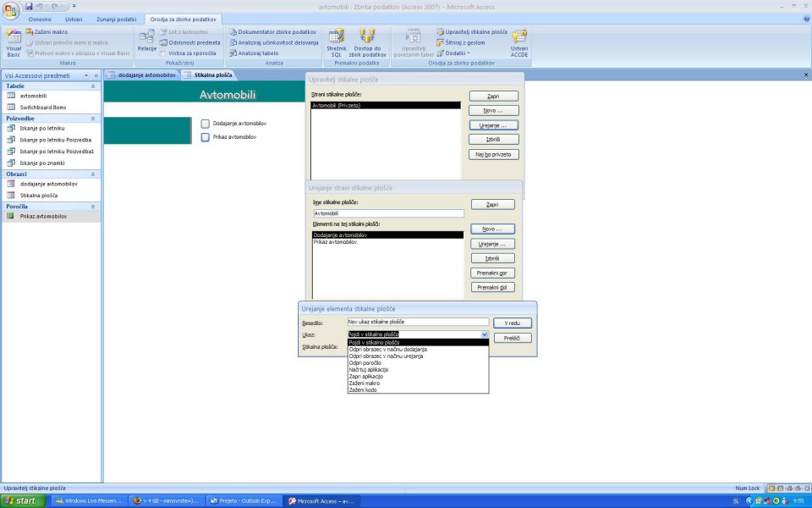Click Ustvari ACCDE
Screen dimensions: 812x508
tap(518, 43)
